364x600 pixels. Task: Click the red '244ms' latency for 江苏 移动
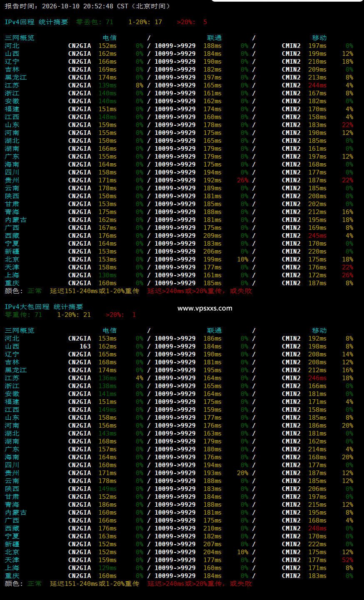point(317,85)
